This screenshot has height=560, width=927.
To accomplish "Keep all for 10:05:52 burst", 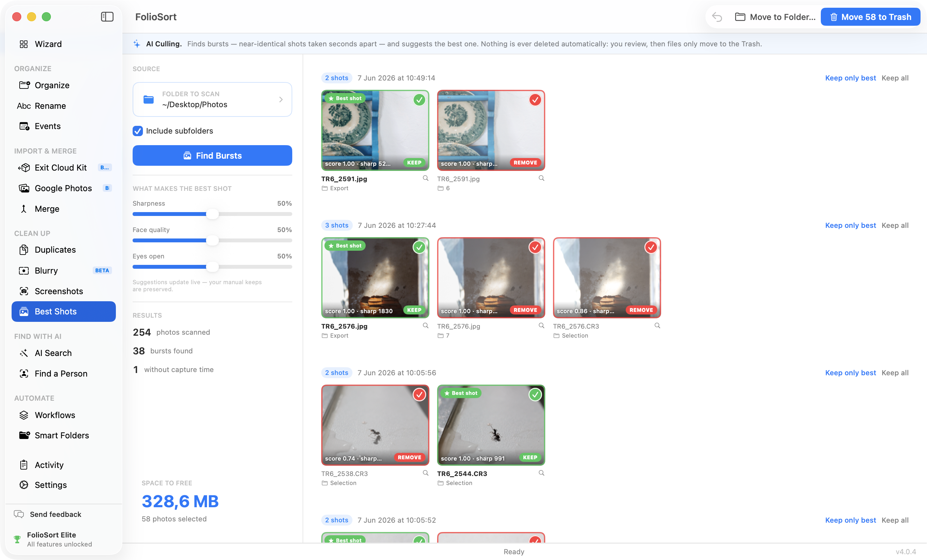I will pyautogui.click(x=894, y=520).
